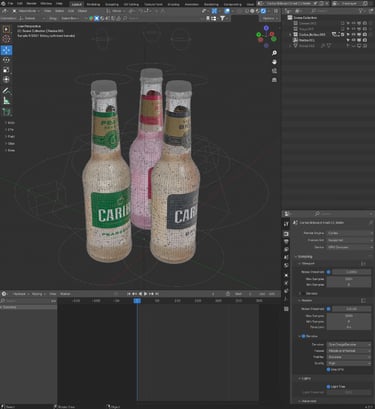375x409 pixels.
Task: Disable the Denoise checkbox in Render settings
Action: point(303,336)
